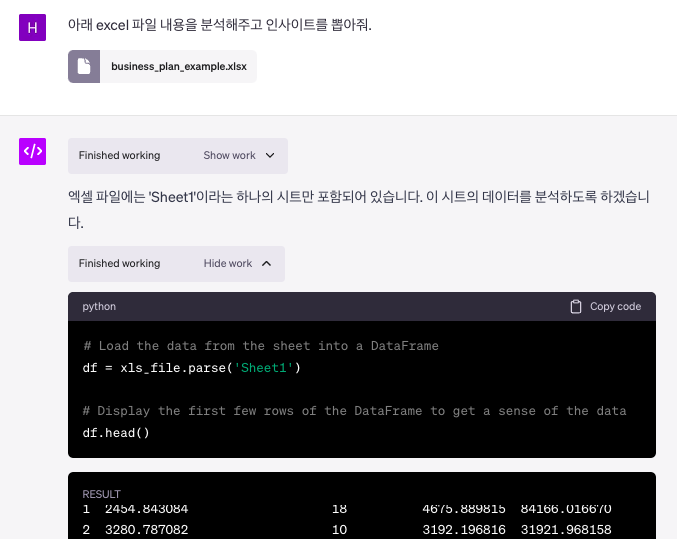The width and height of the screenshot is (677, 539).
Task: Click the first Finished working label
Action: [x=120, y=155]
